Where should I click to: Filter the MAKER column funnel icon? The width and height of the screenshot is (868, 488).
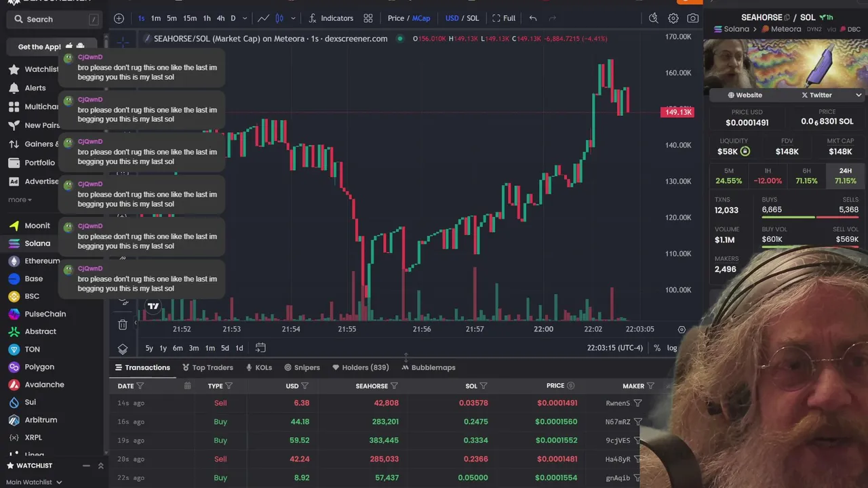650,386
